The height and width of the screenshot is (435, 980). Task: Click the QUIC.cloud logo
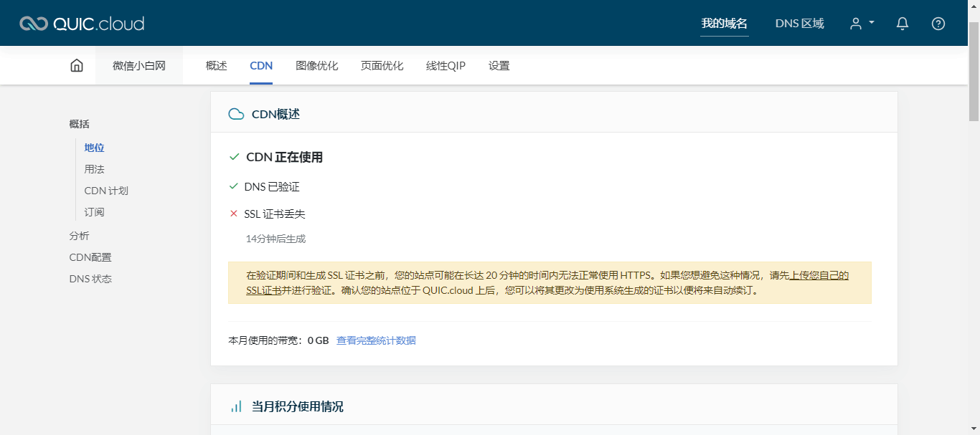coord(81,22)
